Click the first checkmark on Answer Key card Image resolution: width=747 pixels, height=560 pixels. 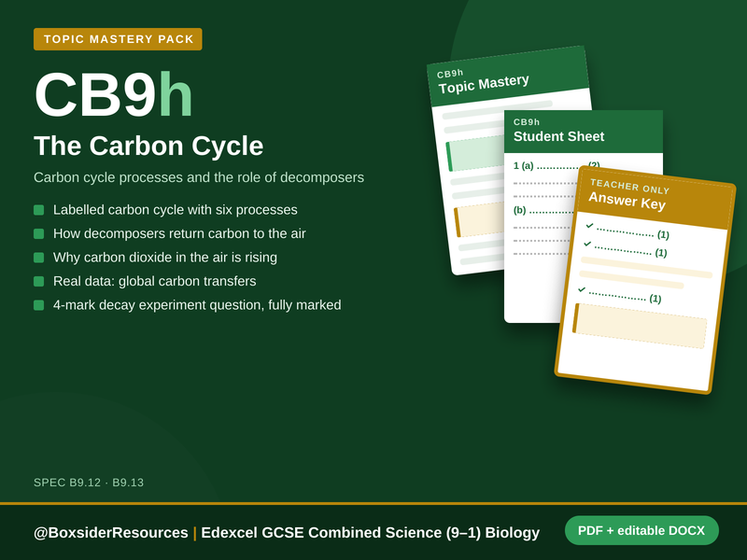coord(590,225)
